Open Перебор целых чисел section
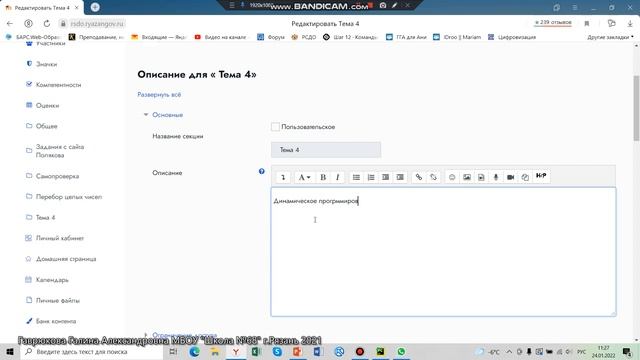This screenshot has height=360, width=640. pyautogui.click(x=69, y=197)
